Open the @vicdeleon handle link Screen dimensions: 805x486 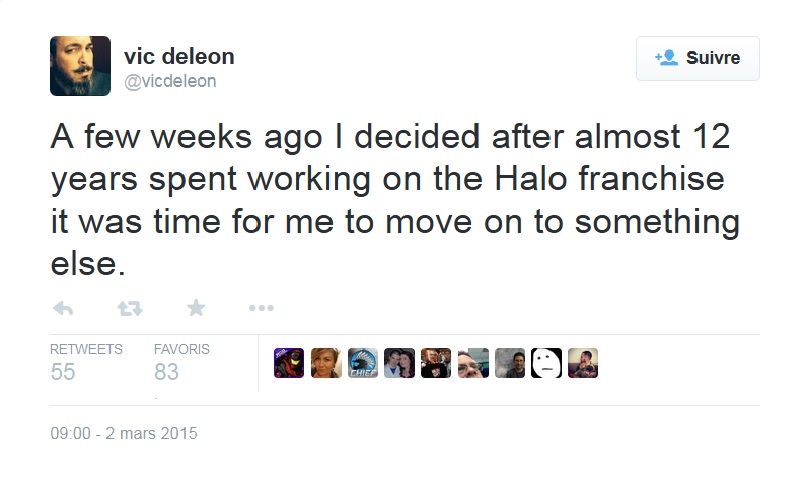[x=169, y=80]
